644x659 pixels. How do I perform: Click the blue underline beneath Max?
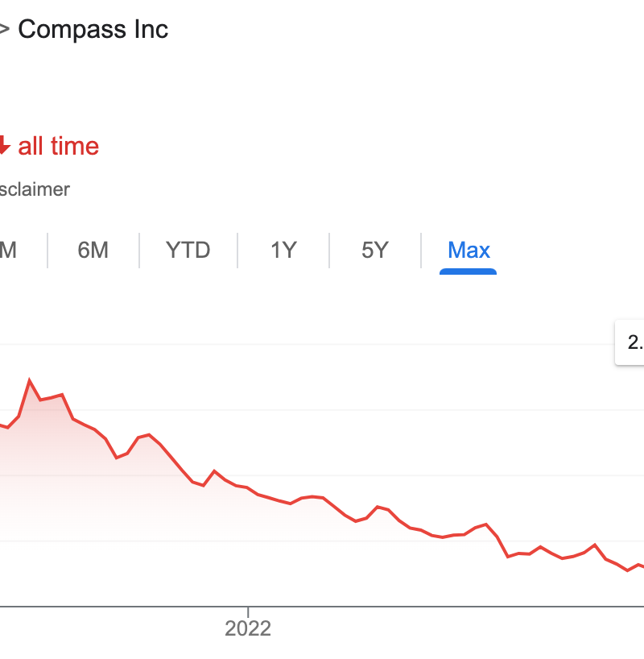click(x=468, y=271)
